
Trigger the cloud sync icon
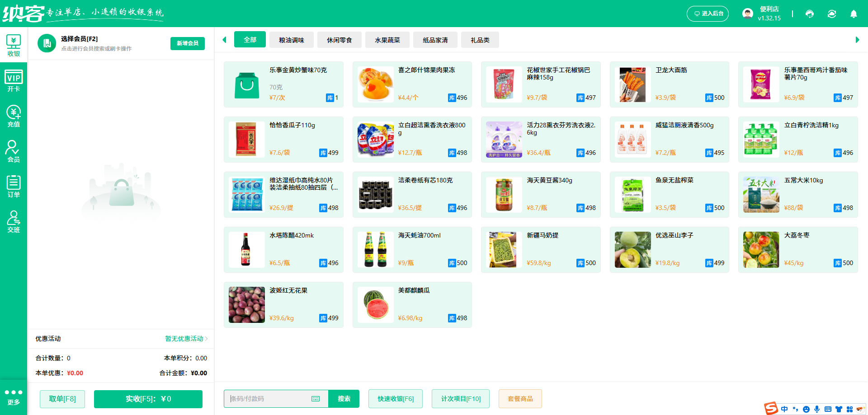coord(832,14)
